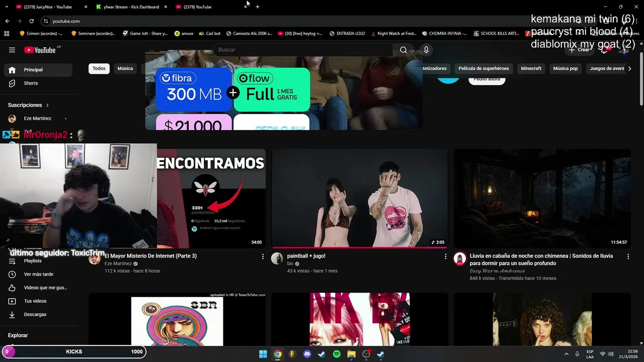Click the Crear button
This screenshot has height=362, width=644.
tap(580, 50)
